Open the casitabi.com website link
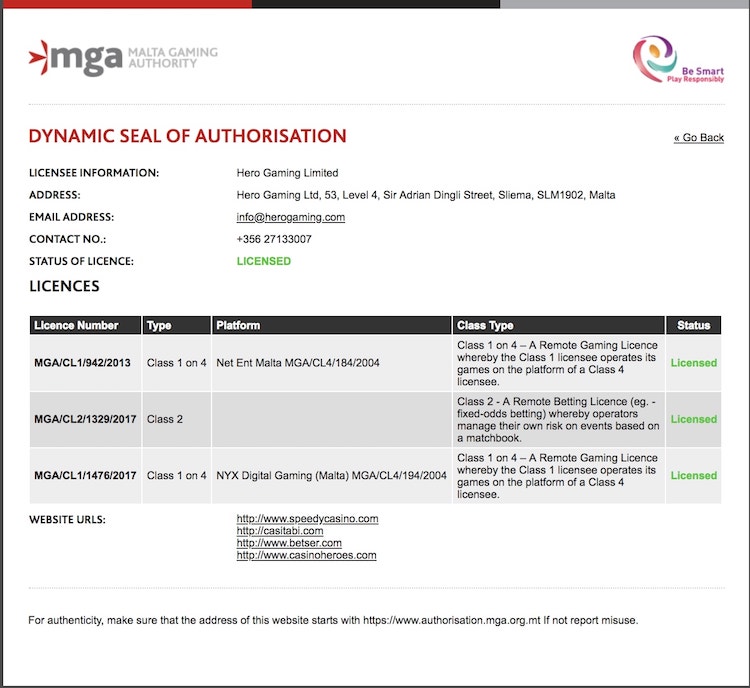750x688 pixels. 280,531
